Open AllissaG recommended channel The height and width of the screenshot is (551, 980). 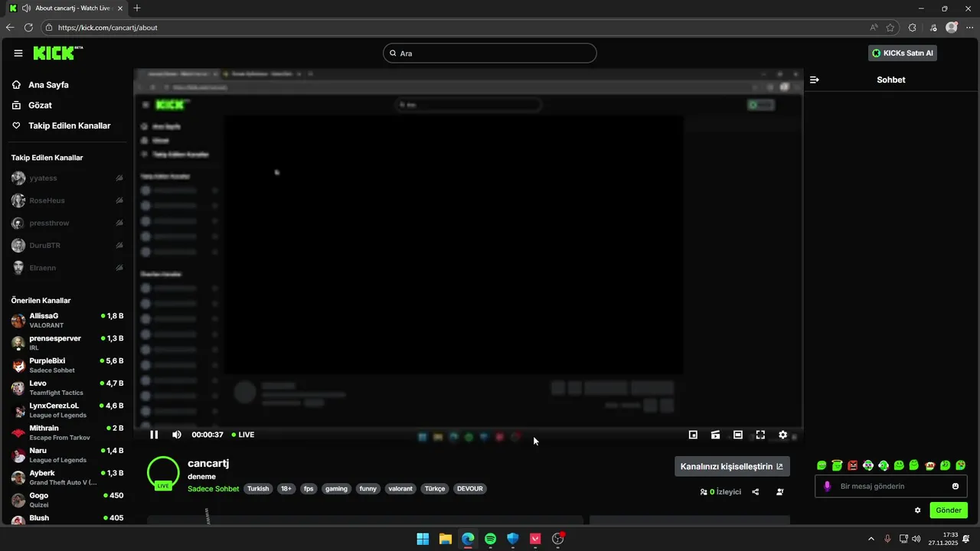click(x=67, y=321)
